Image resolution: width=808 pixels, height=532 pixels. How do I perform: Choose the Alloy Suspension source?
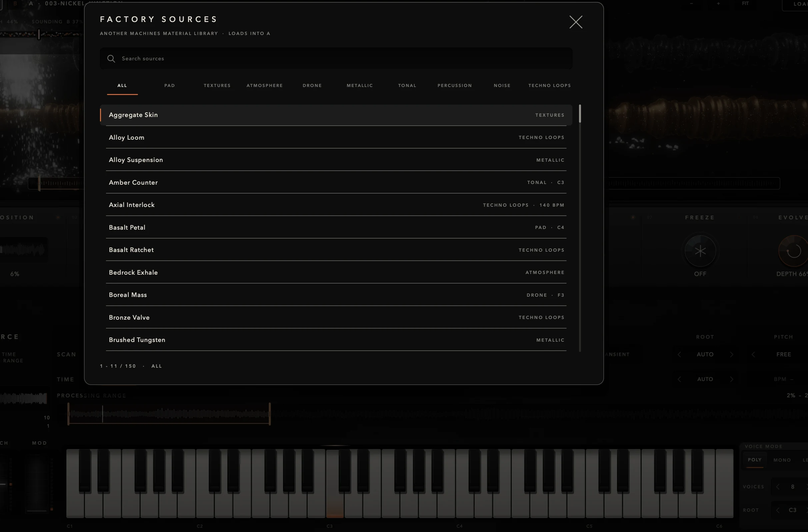[x=336, y=160]
